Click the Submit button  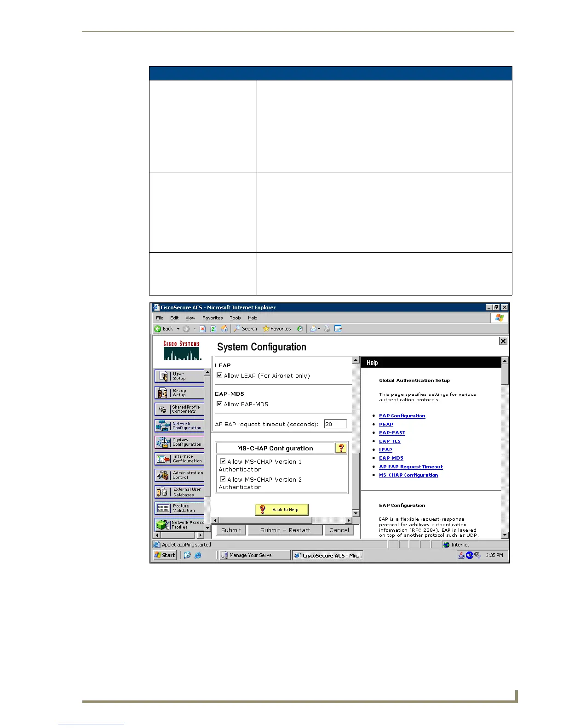[231, 530]
